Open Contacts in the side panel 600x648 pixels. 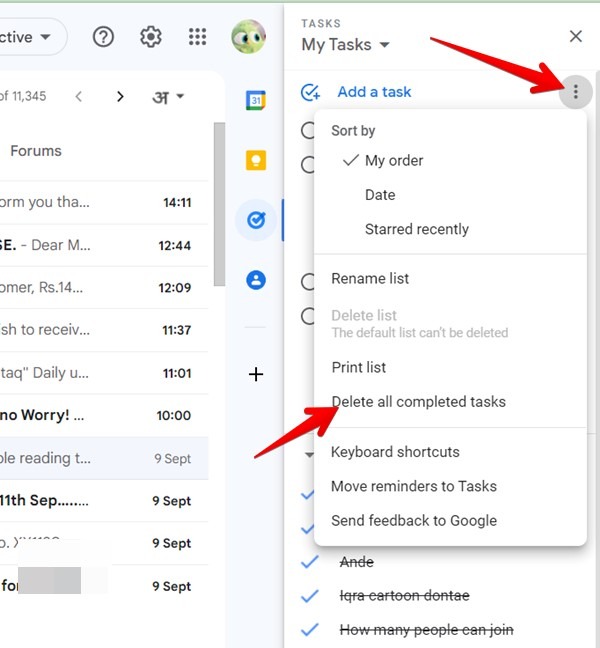click(256, 280)
